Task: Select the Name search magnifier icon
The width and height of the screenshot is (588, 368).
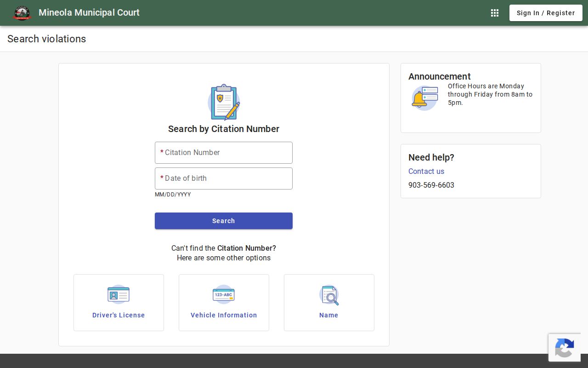Action: tap(329, 295)
